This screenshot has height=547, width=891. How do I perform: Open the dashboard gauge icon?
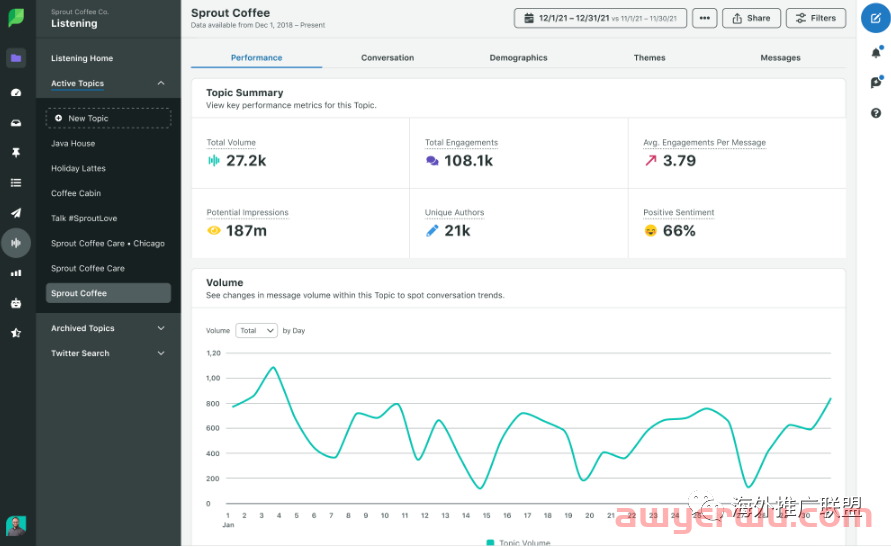[x=16, y=93]
